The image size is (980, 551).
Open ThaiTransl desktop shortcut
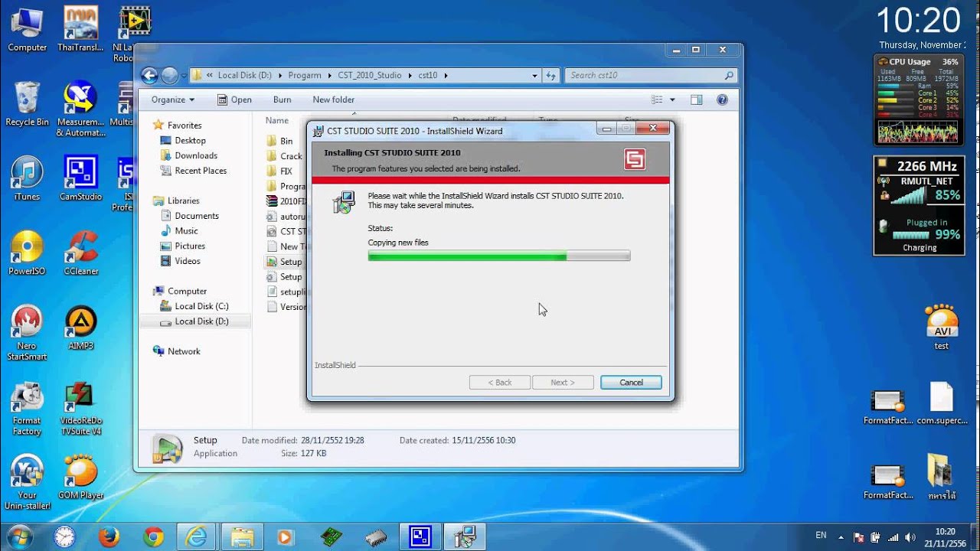(x=80, y=29)
